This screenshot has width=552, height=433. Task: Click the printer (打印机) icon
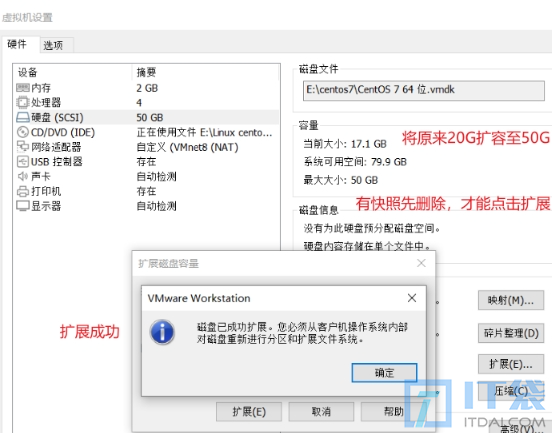23,191
